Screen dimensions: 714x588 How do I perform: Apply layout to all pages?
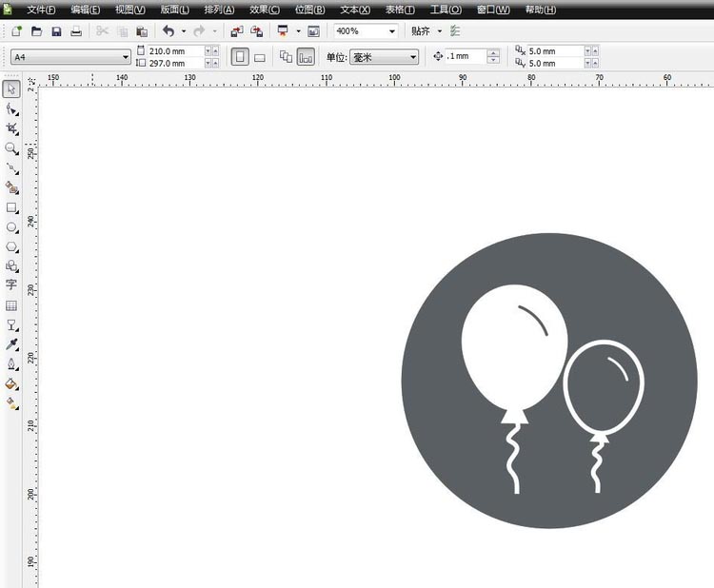point(286,57)
